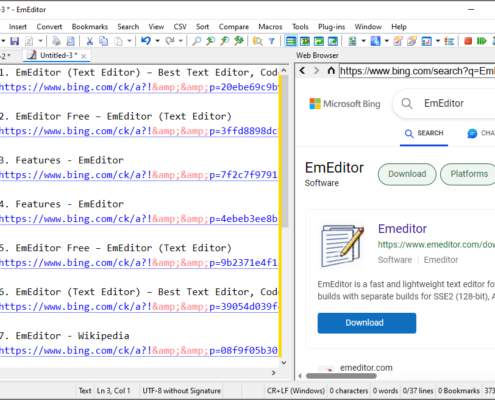Expand the Web Browser plug-in dropdown arrow
The height and width of the screenshot is (400, 495).
coord(387,41)
